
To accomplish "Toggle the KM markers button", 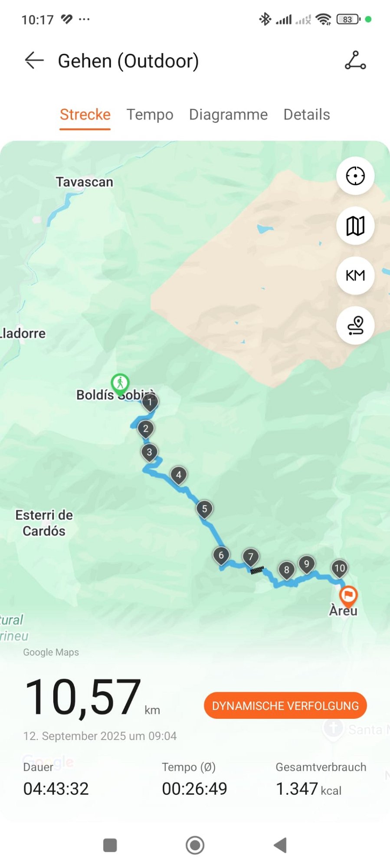I will point(355,276).
